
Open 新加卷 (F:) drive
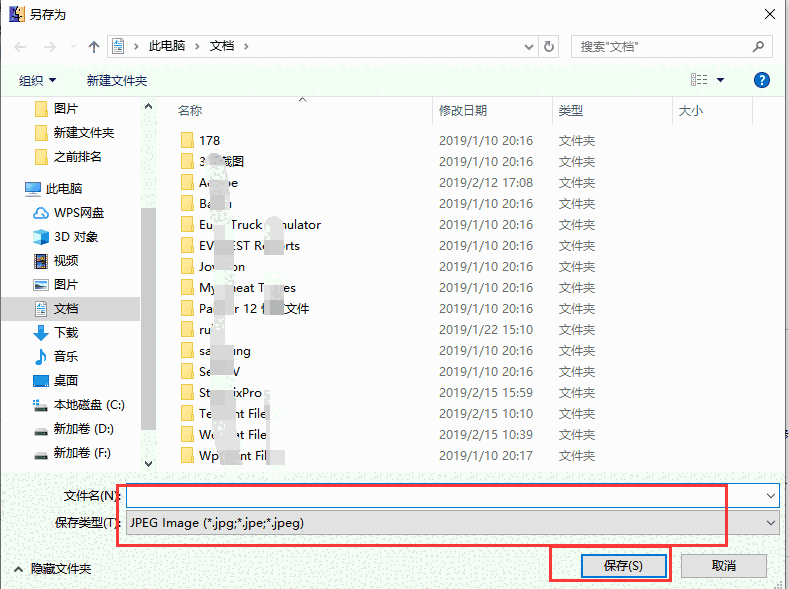(72, 453)
